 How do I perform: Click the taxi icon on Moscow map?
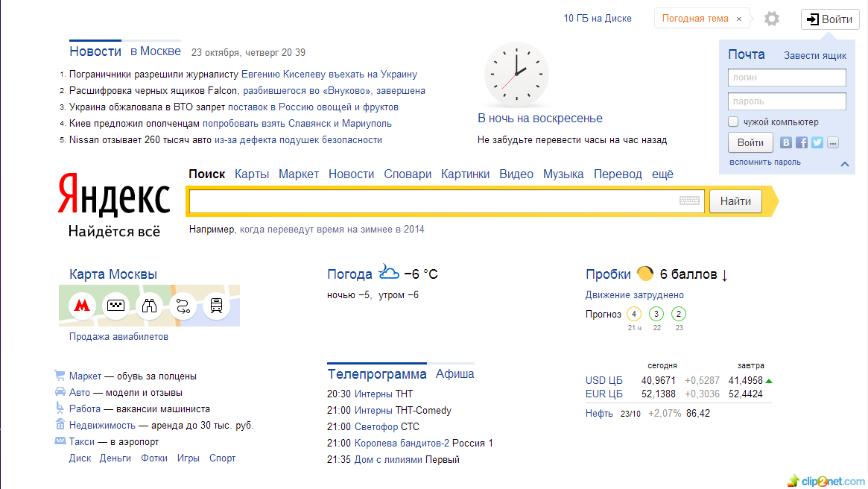click(115, 306)
